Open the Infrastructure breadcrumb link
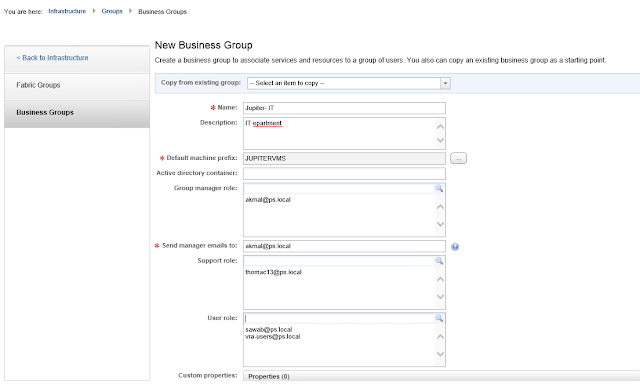Viewport: 640px width, 388px height. (x=67, y=11)
